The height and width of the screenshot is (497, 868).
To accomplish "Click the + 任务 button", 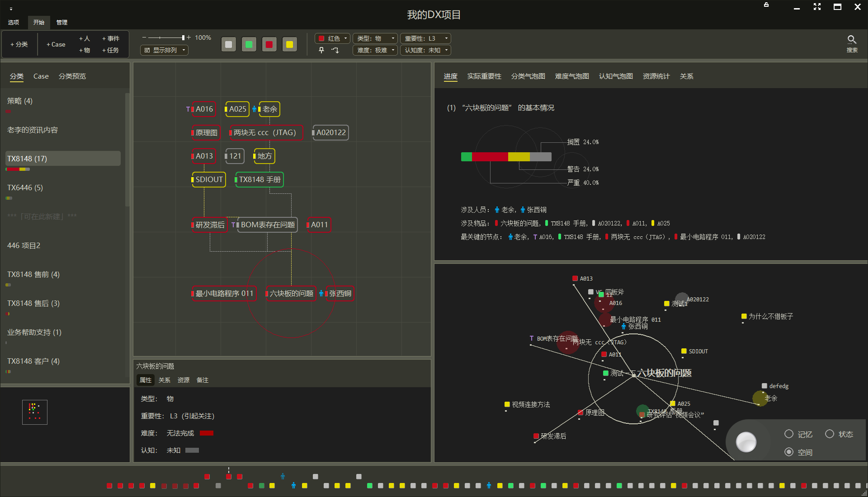I will tap(111, 50).
